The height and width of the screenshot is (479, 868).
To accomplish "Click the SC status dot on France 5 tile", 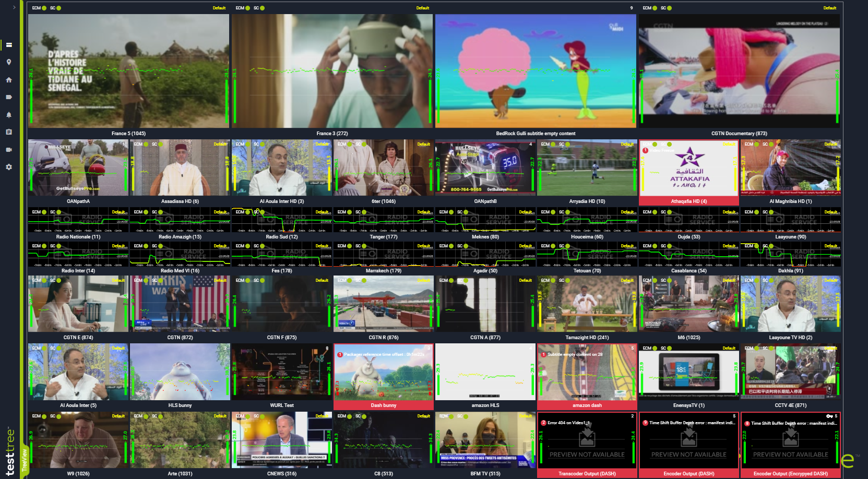I will [x=59, y=8].
